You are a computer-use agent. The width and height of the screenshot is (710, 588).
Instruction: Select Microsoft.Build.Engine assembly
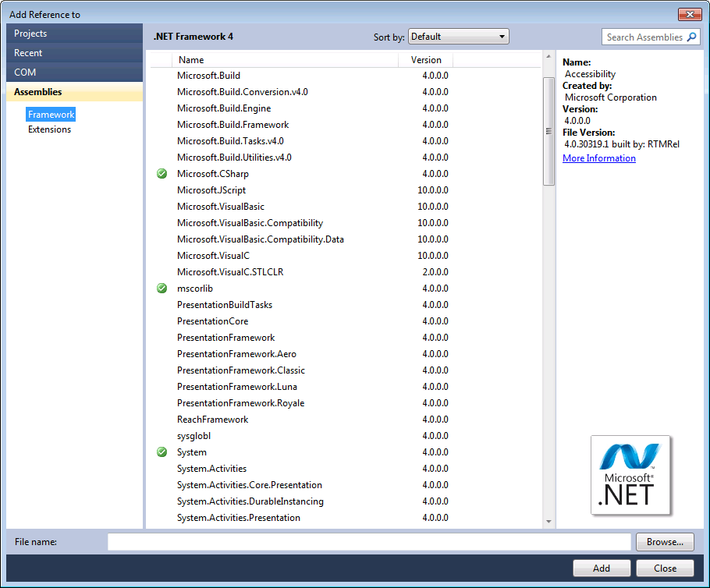coord(224,108)
